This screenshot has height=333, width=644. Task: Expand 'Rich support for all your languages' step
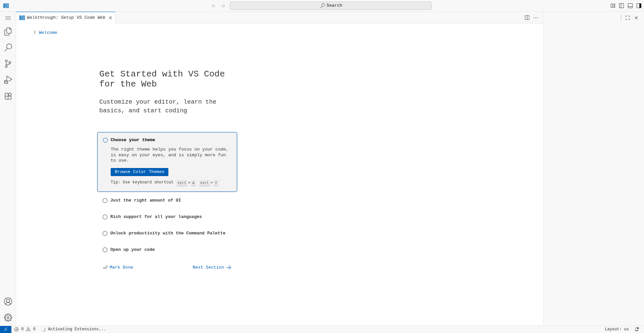tap(156, 217)
